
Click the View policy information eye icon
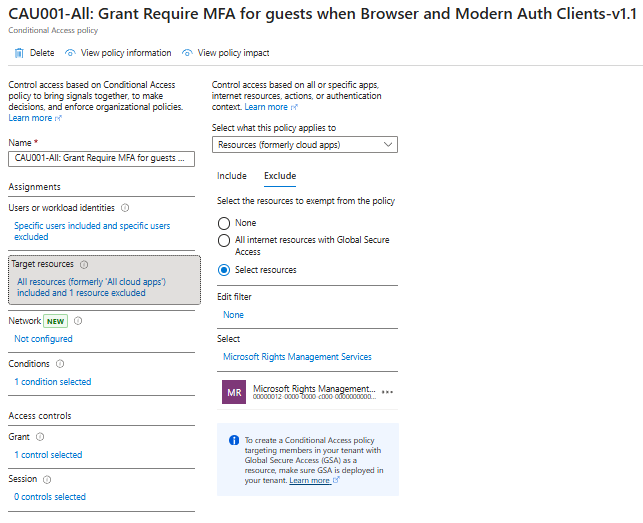70,53
